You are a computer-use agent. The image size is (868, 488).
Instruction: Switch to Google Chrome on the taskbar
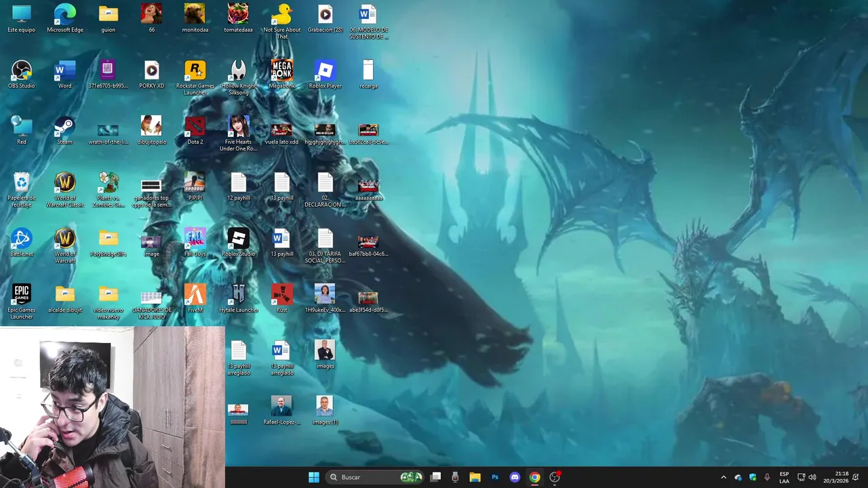pos(534,477)
